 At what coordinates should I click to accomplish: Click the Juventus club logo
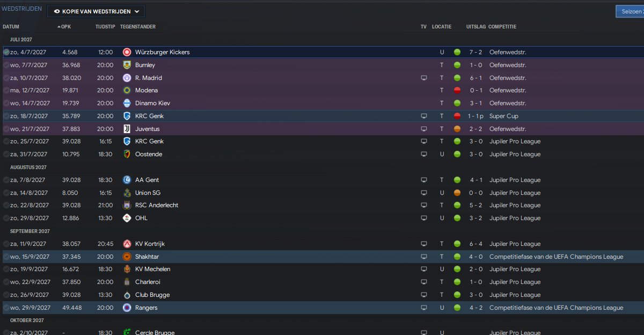coord(127,129)
